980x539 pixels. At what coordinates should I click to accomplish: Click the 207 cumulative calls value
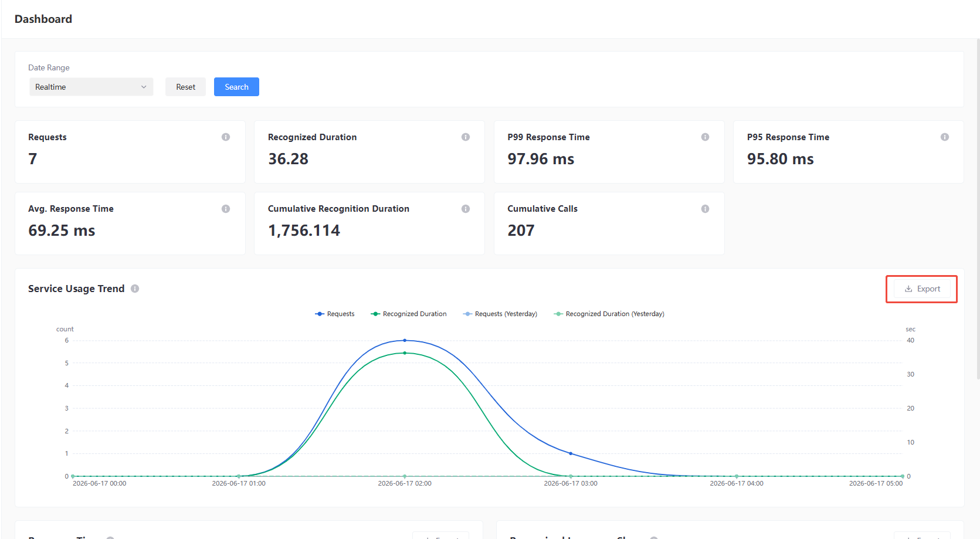click(x=521, y=230)
